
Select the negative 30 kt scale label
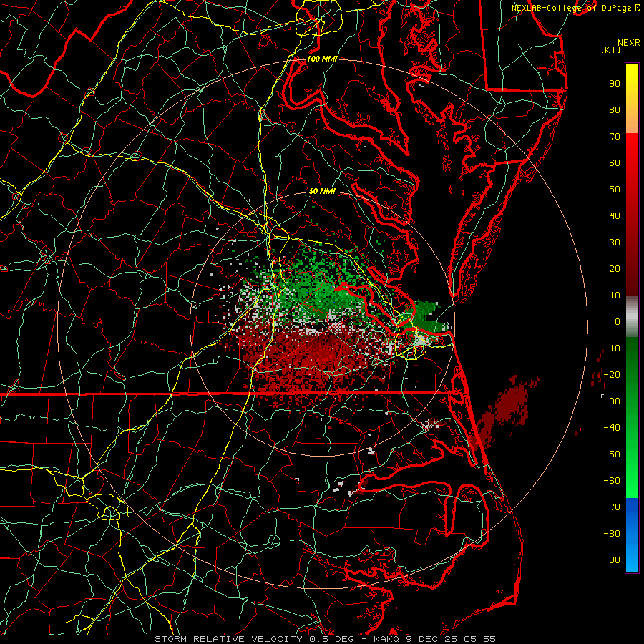tap(612, 401)
